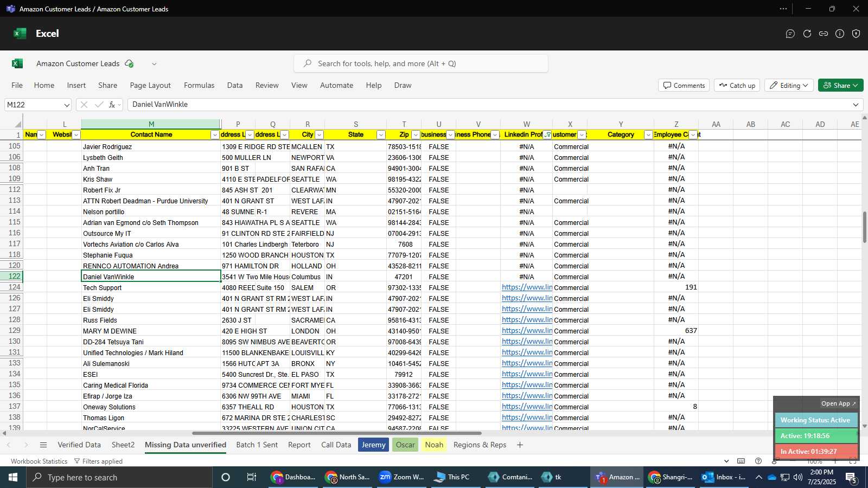Click the vertical scrollbar thumb
This screenshot has width=868, height=488.
click(865, 227)
